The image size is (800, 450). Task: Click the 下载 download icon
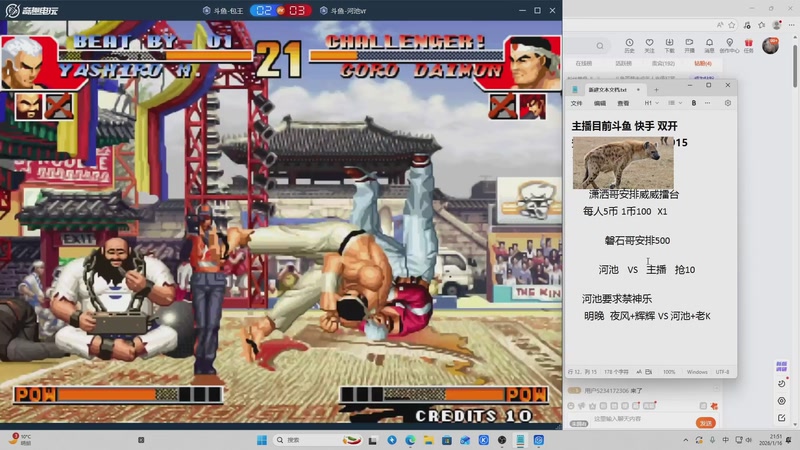pos(669,45)
